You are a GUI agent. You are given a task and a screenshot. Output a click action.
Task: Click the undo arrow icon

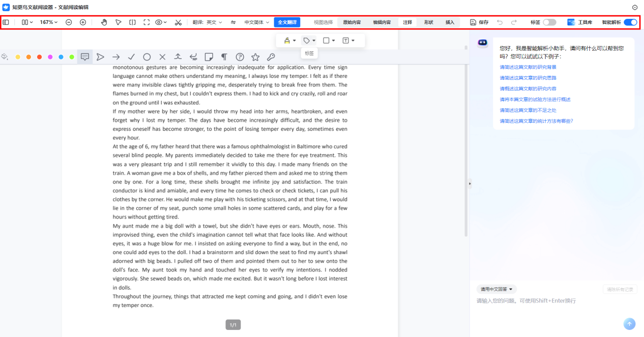[500, 22]
